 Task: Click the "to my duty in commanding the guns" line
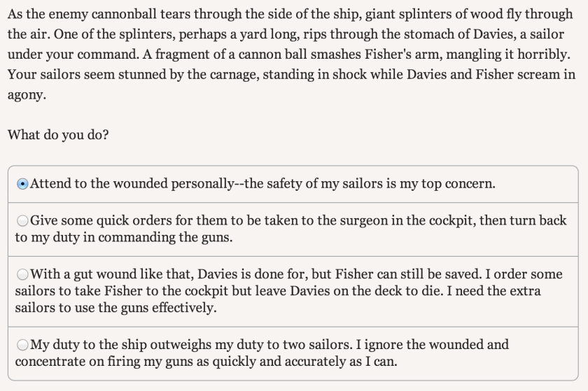click(x=124, y=238)
